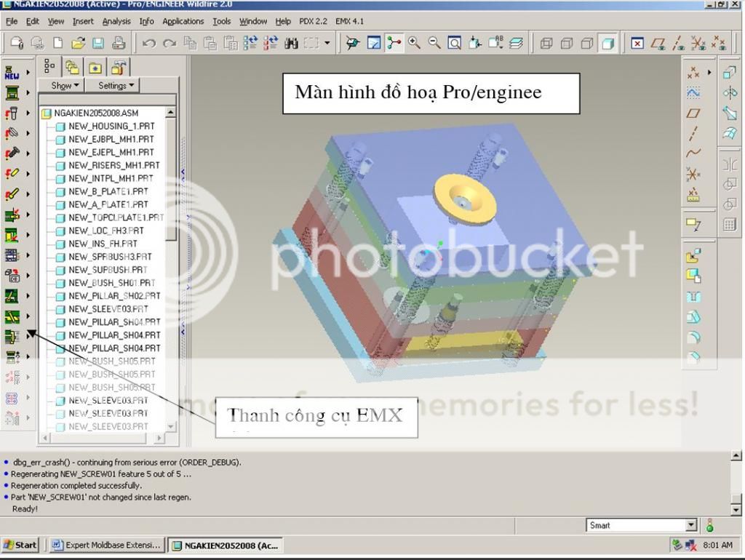Click the Windows Start button
Image resolution: width=745 pixels, height=560 pixels.
tap(20, 545)
